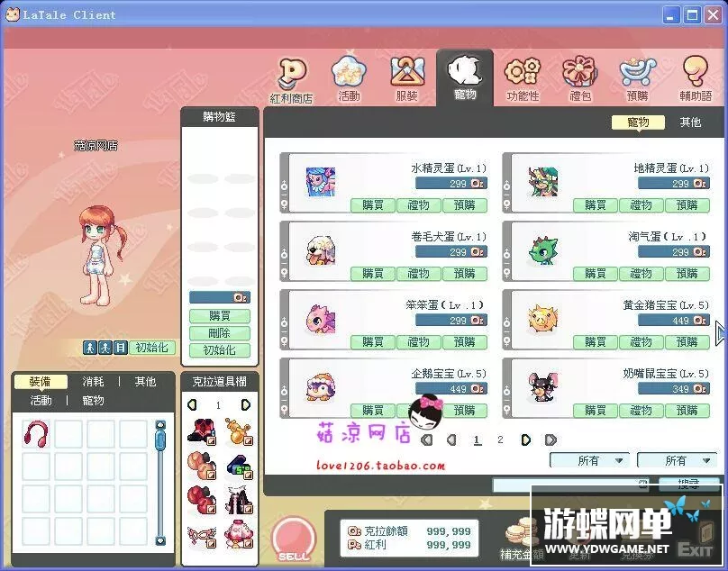Open the 活動 shop category
Viewport: 728px width, 571px height.
349,77
